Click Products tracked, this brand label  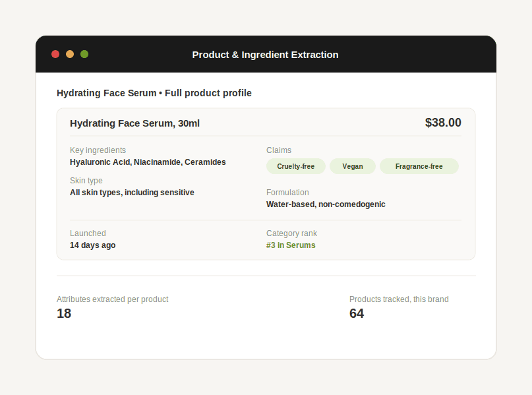[x=399, y=299]
